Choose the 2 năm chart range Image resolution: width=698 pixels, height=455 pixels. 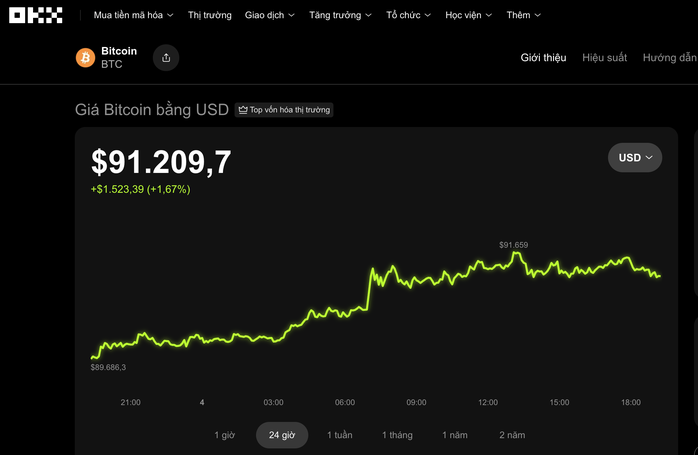click(x=512, y=435)
